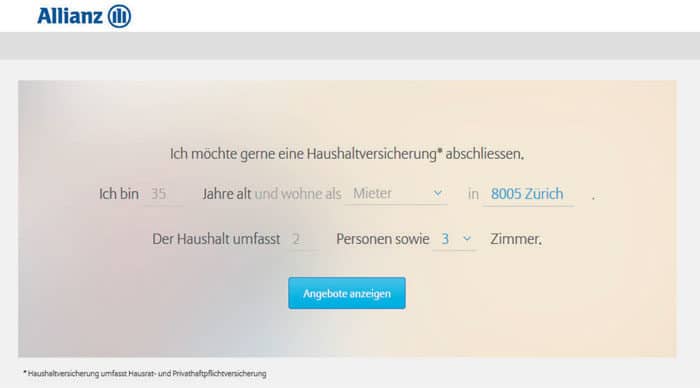This screenshot has width=700, height=388.
Task: Click the heading 'Ich möchte gerne eine Haushaltversicherung* abschliessen.'
Action: tap(347, 154)
